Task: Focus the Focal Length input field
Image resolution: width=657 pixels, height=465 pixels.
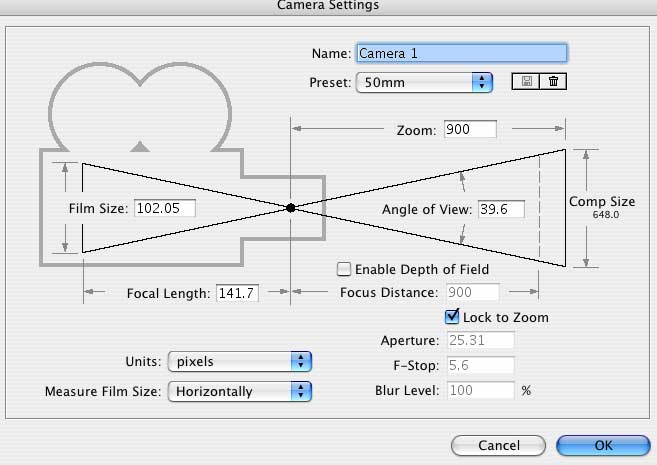Action: (237, 293)
